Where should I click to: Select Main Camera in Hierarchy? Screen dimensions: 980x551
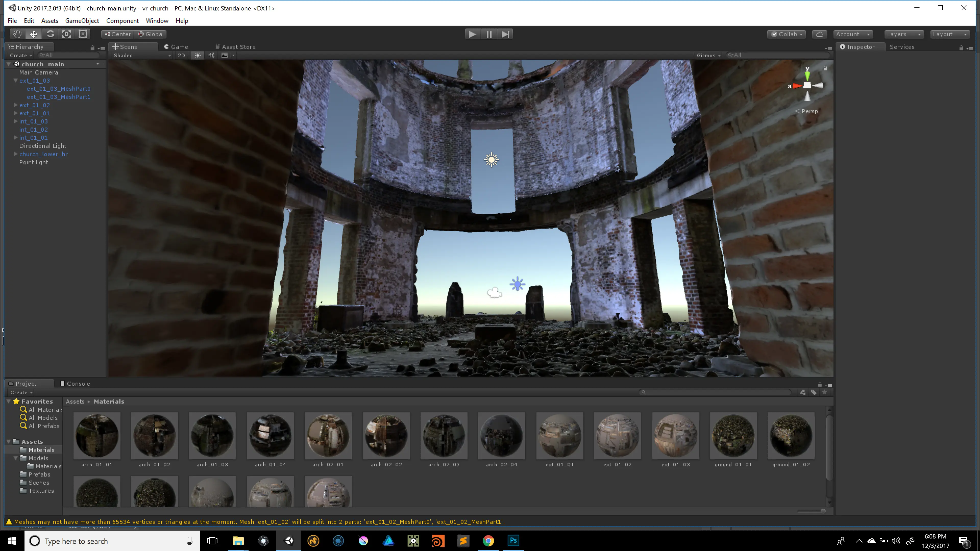click(x=39, y=72)
